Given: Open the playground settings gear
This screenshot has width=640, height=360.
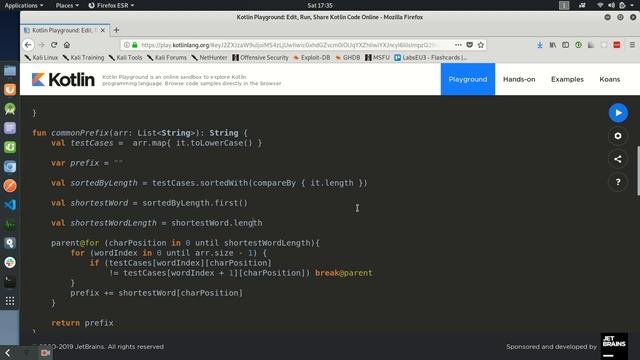Looking at the screenshot, I should (x=618, y=136).
